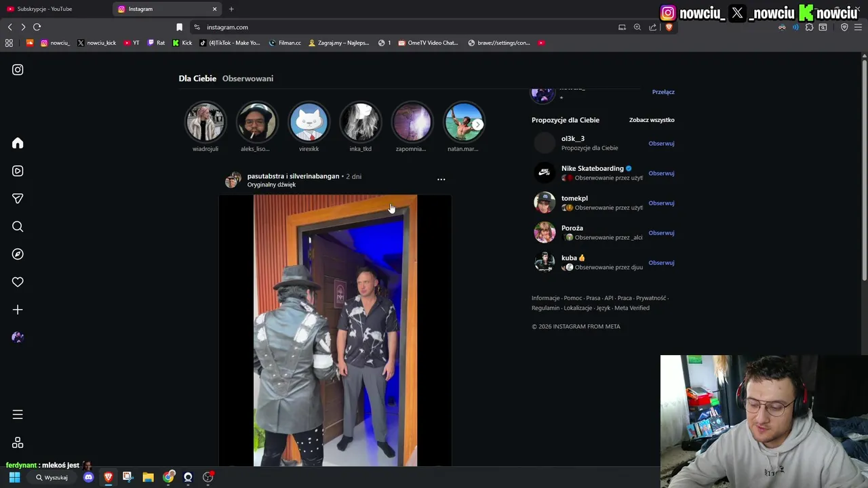The height and width of the screenshot is (488, 868).
Task: Follow tomekpl with Obserwuj
Action: 661,203
